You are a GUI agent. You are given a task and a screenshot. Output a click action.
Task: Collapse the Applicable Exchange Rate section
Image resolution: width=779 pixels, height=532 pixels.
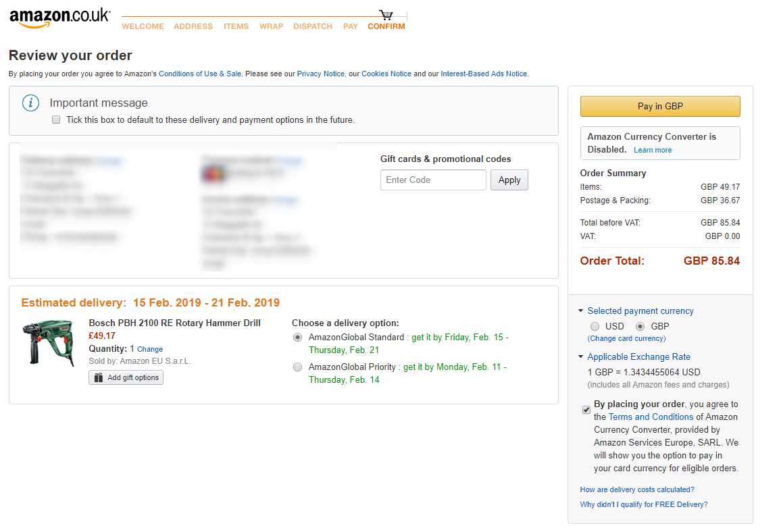point(580,357)
